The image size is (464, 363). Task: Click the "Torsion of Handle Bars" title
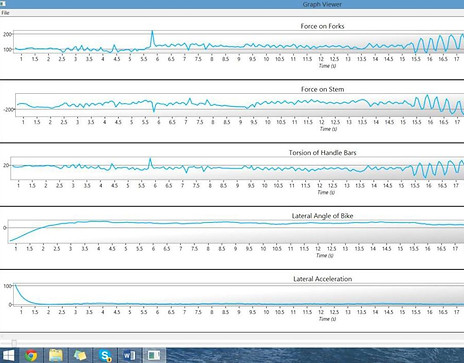(322, 153)
